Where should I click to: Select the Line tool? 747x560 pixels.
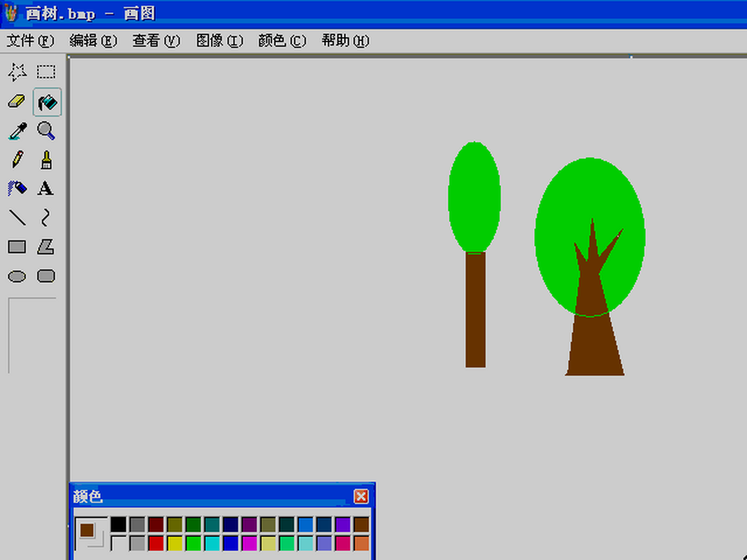click(17, 217)
